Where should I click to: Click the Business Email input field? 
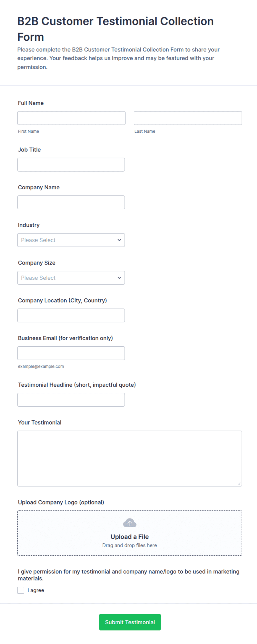(71, 353)
